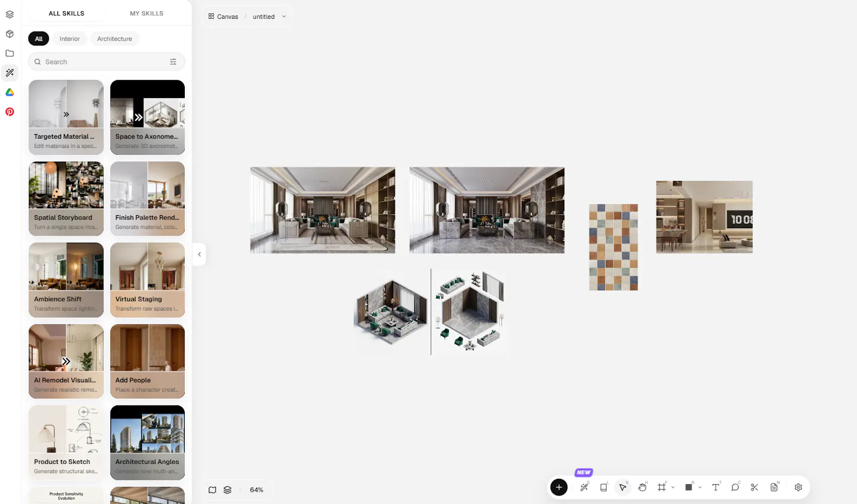Select the All filter chip
Viewport: 857px width, 504px height.
pos(39,39)
